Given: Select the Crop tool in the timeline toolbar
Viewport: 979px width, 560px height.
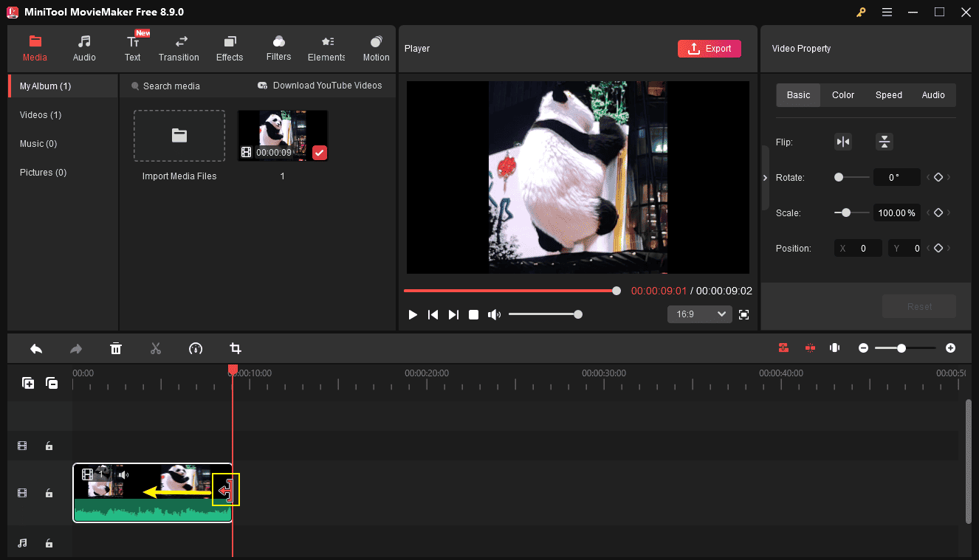Looking at the screenshot, I should click(x=236, y=349).
